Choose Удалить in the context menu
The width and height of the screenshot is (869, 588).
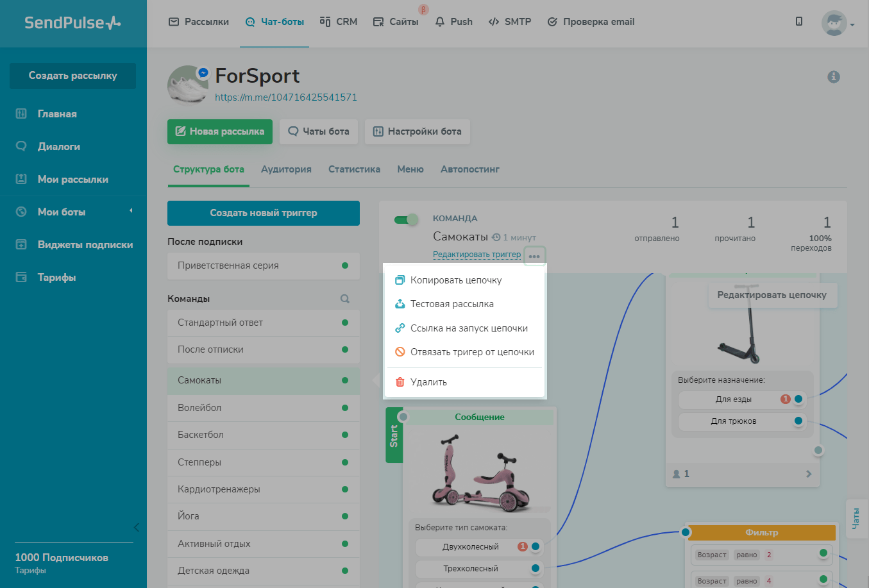coord(428,382)
